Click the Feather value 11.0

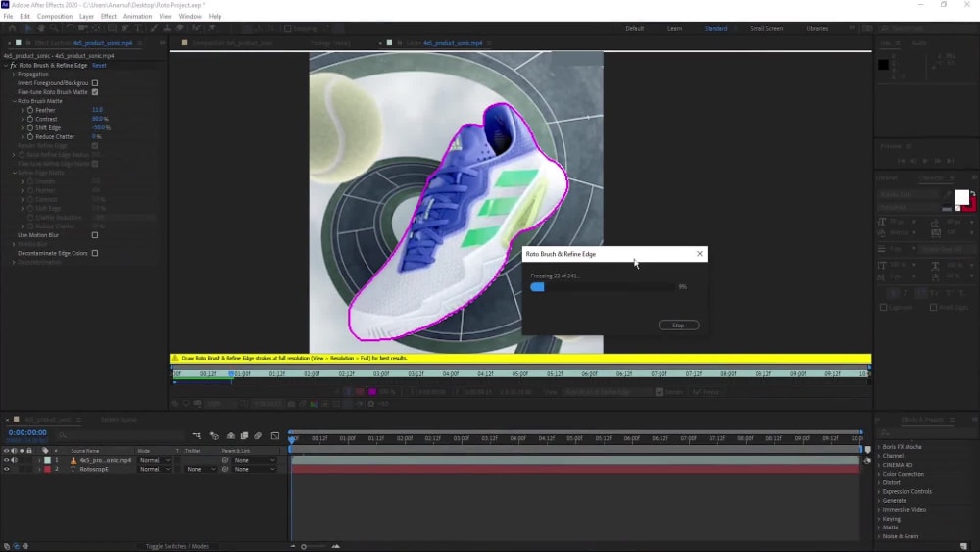pyautogui.click(x=97, y=110)
